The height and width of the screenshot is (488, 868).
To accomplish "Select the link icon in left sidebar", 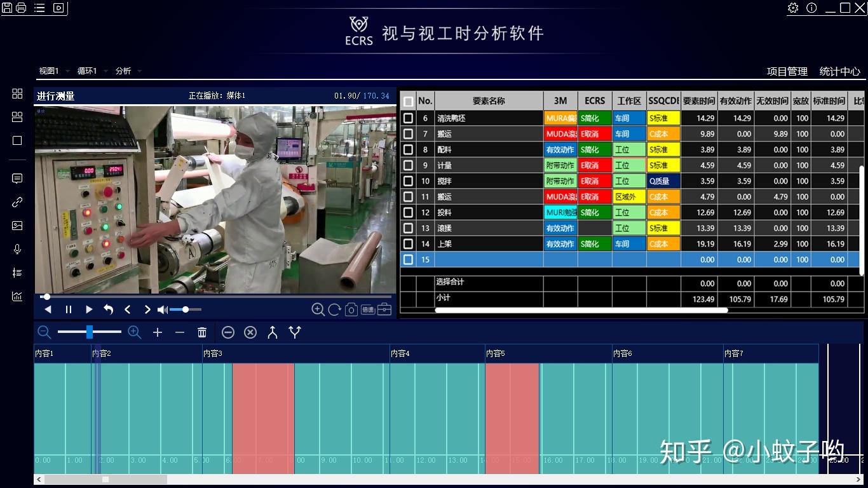I will 17,202.
